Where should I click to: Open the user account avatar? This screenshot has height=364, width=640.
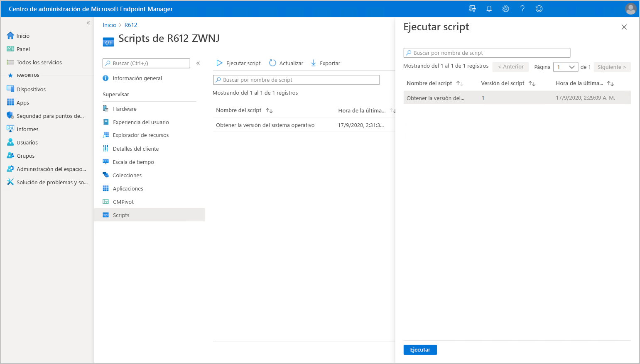coord(630,9)
